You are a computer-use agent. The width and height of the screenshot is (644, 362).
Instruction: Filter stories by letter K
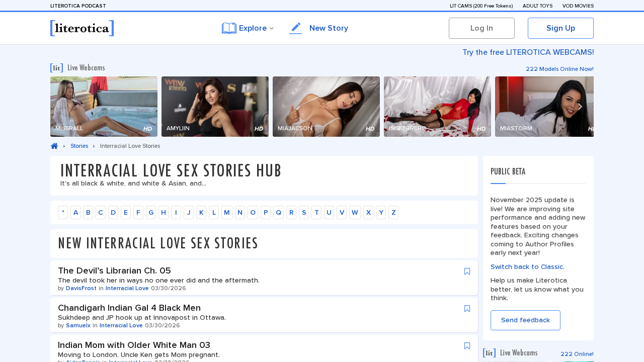point(201,212)
